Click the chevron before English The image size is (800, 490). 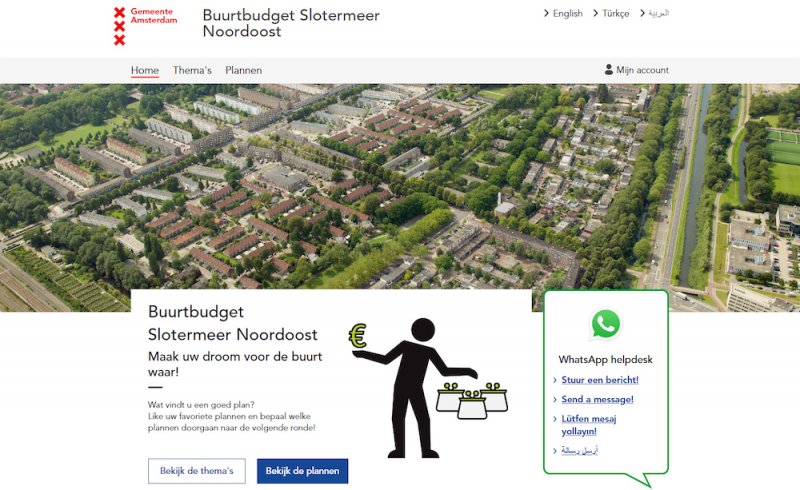[546, 13]
